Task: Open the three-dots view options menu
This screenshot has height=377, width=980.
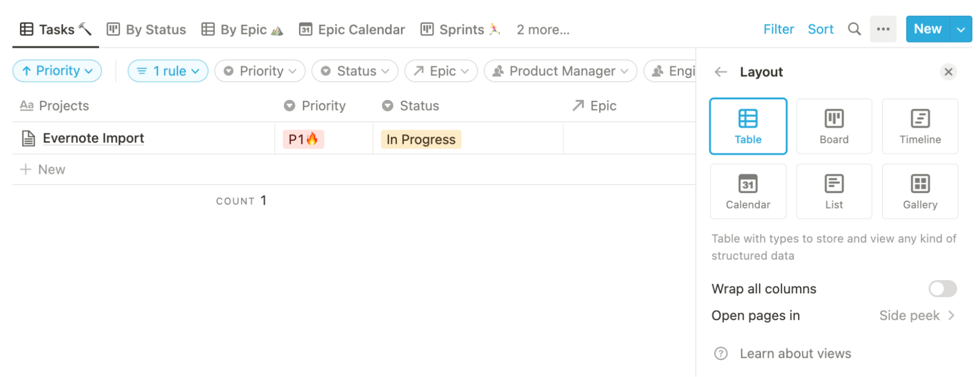Action: (883, 29)
